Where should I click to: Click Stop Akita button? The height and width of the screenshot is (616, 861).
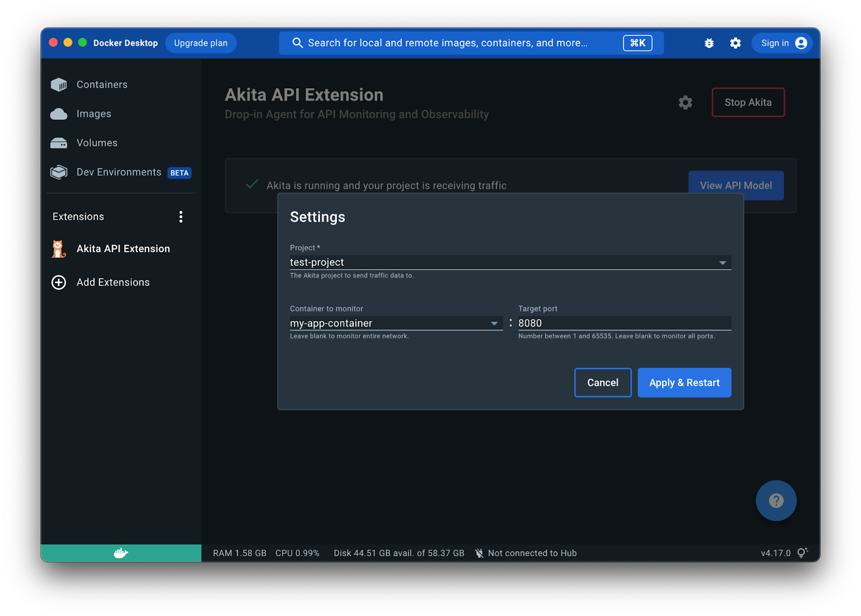click(x=748, y=102)
